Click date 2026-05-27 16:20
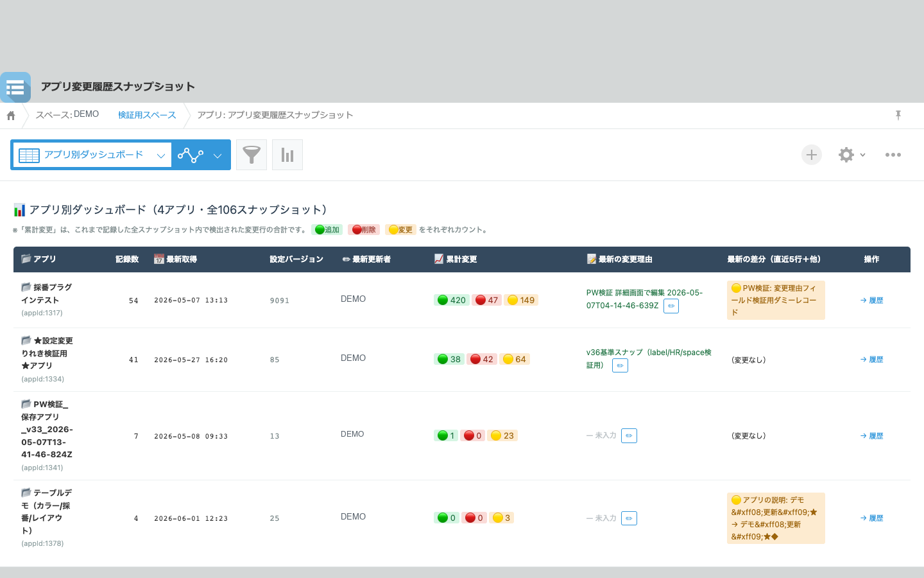Image resolution: width=924 pixels, height=578 pixels. tap(191, 360)
